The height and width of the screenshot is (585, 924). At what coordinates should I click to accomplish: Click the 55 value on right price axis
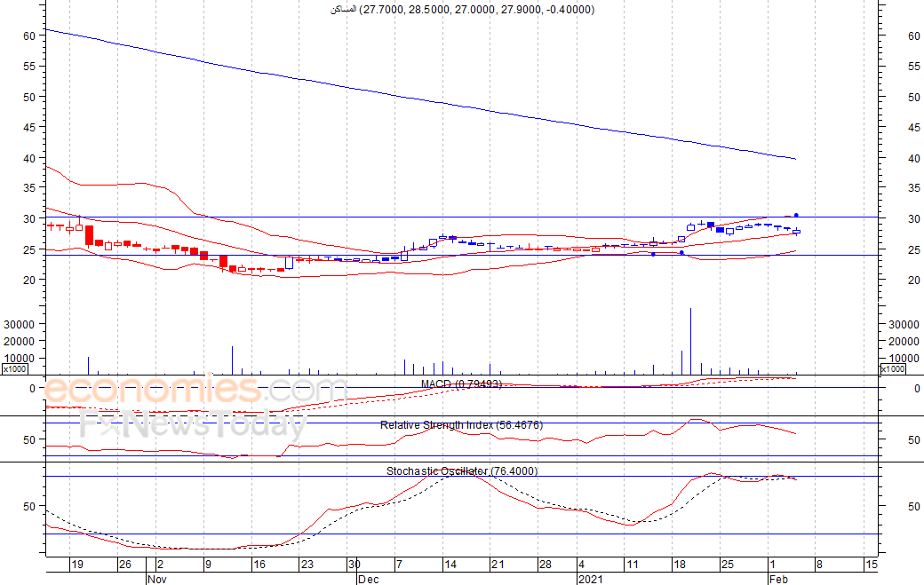point(914,67)
